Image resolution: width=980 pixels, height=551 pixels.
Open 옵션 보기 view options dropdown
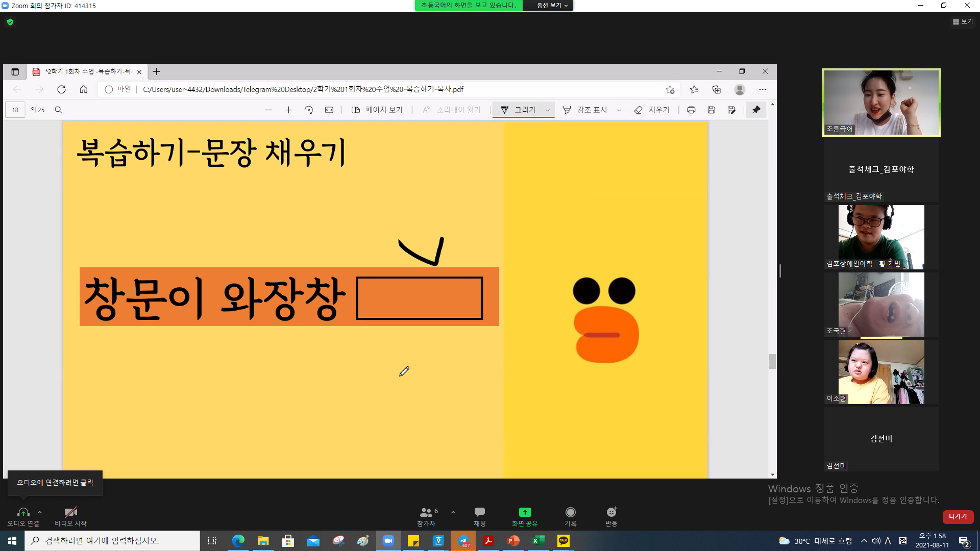(552, 6)
